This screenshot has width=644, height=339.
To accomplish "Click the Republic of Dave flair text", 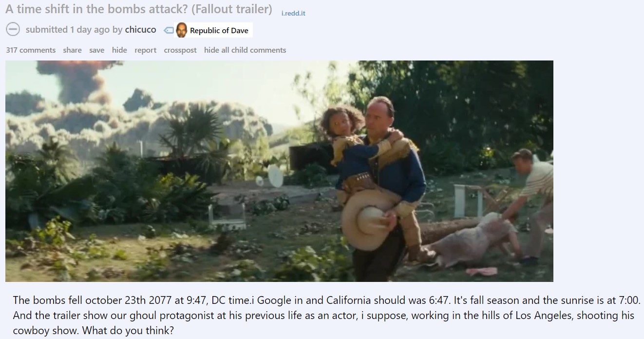I will [219, 30].
